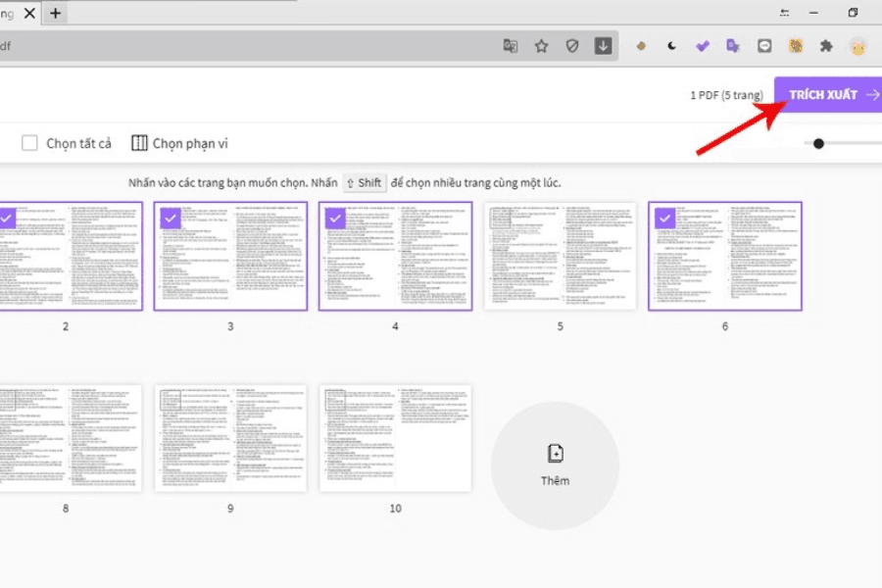
Task: Open a new browser tab with plus
Action: click(x=55, y=13)
